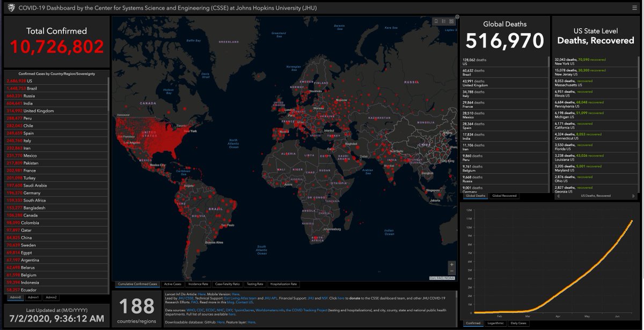644x330 pixels.
Task: Click the map expand icon at corner
Action: (x=457, y=17)
